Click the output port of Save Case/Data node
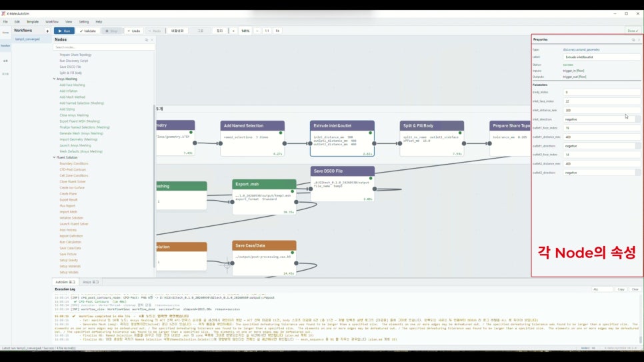 (296, 263)
